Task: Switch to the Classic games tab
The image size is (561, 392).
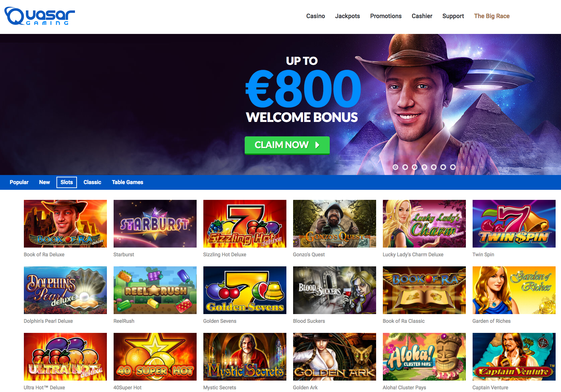Action: tap(92, 182)
